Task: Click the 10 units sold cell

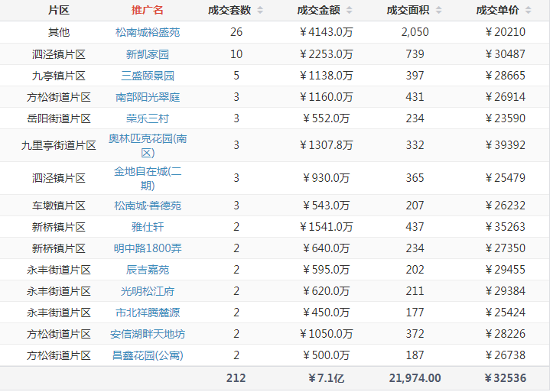Action: coord(236,54)
